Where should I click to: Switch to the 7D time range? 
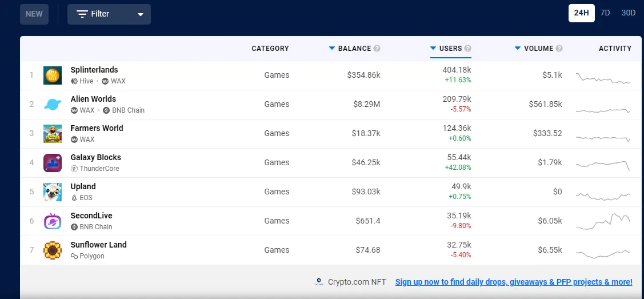point(605,13)
